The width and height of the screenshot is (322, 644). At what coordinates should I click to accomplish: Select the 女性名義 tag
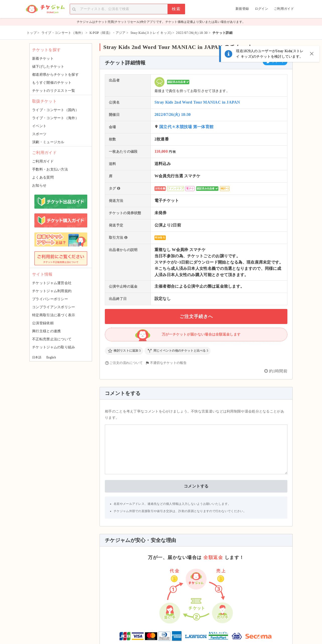coord(160,189)
